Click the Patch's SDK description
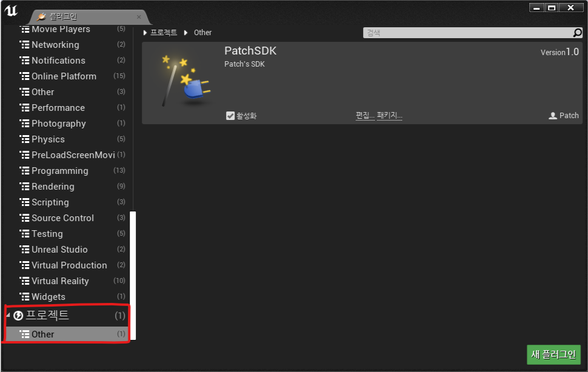588x372 pixels. tap(244, 64)
